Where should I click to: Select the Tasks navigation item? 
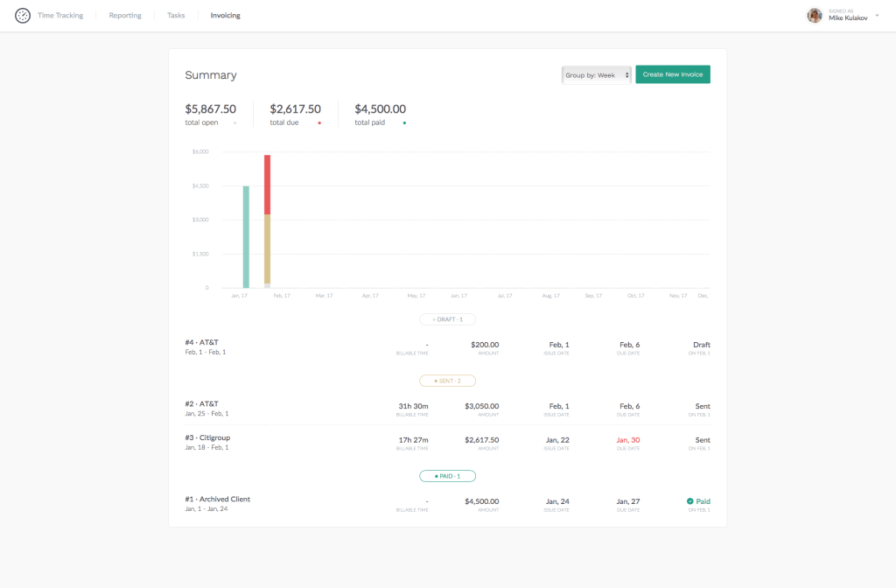(175, 15)
